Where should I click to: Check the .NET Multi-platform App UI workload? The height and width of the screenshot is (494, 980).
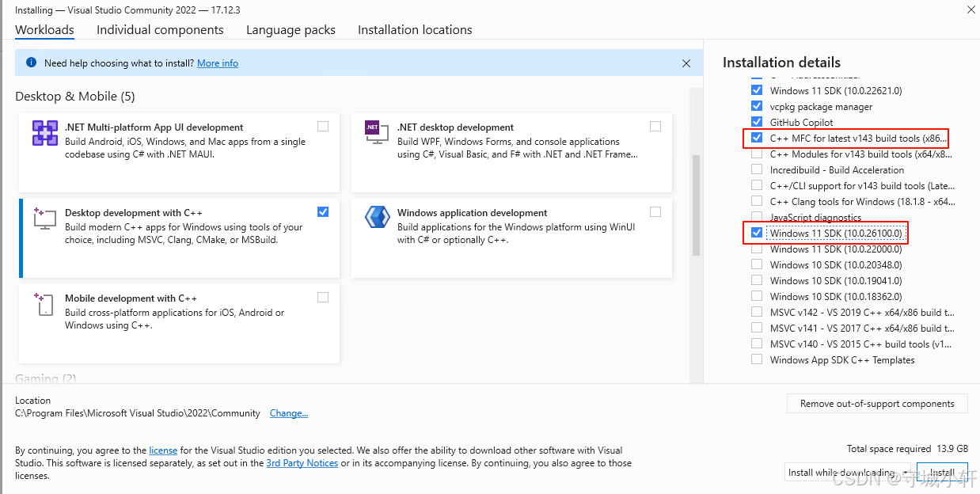(x=323, y=126)
